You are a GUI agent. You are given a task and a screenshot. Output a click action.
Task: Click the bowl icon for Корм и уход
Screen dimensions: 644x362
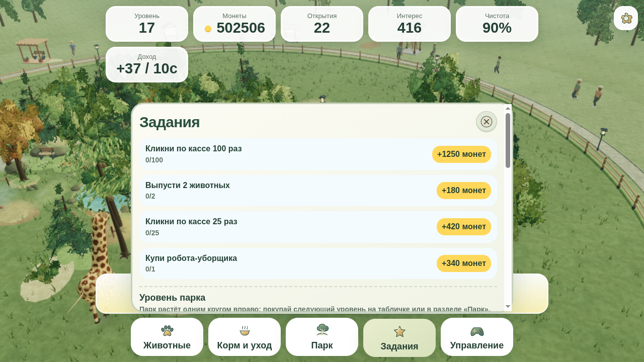click(x=245, y=330)
